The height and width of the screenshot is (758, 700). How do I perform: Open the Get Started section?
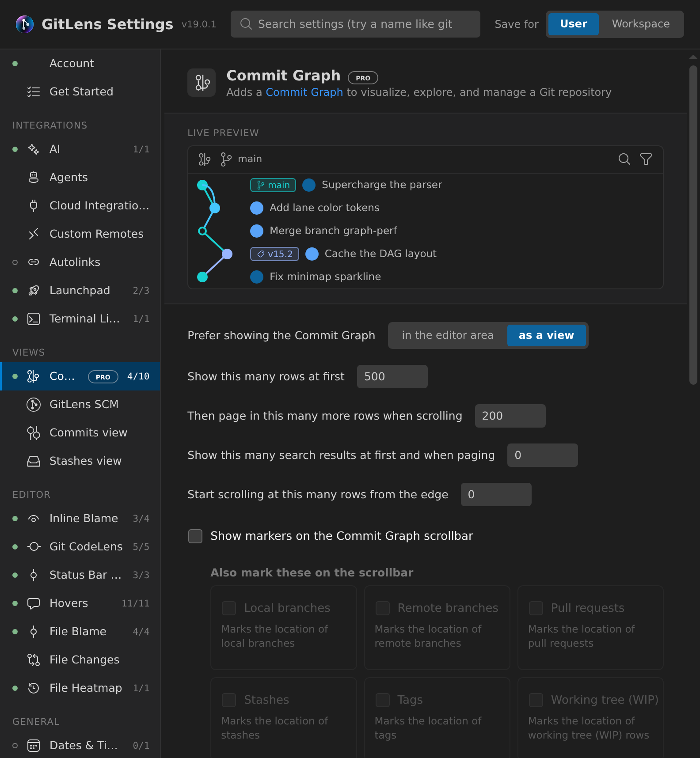pyautogui.click(x=80, y=92)
